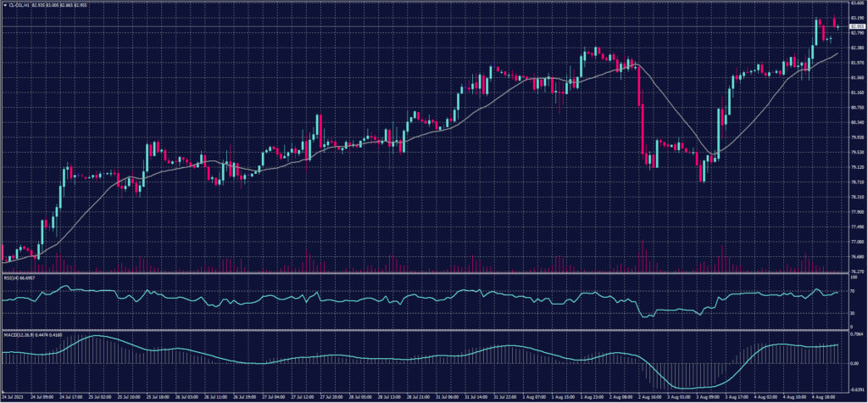
Task: Click the 83.600 mark on price axis
Action: click(x=854, y=3)
